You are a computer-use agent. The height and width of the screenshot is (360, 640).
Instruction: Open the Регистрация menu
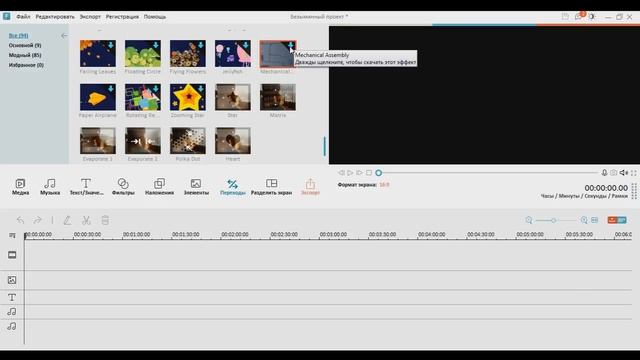coord(122,17)
